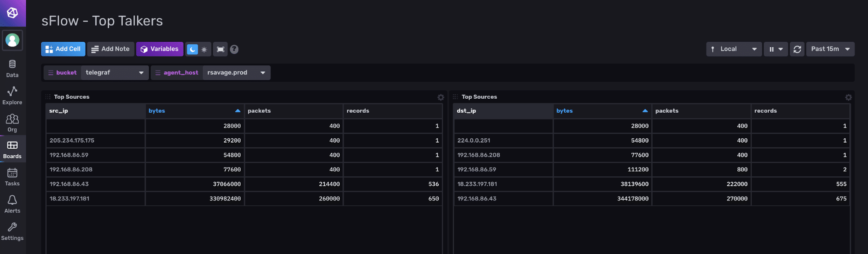Open gear menu of the dst_ip cell
The width and height of the screenshot is (868, 254).
(x=848, y=97)
